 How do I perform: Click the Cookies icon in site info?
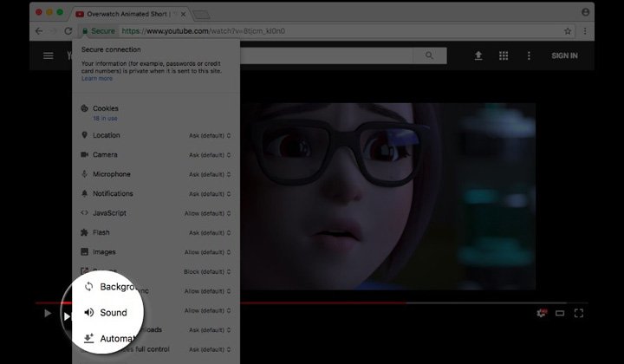point(84,108)
